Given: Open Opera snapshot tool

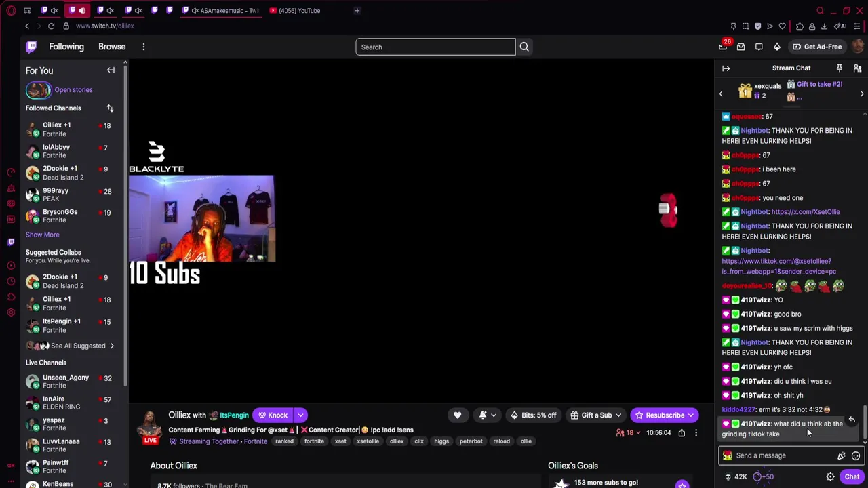Looking at the screenshot, I should point(745,26).
